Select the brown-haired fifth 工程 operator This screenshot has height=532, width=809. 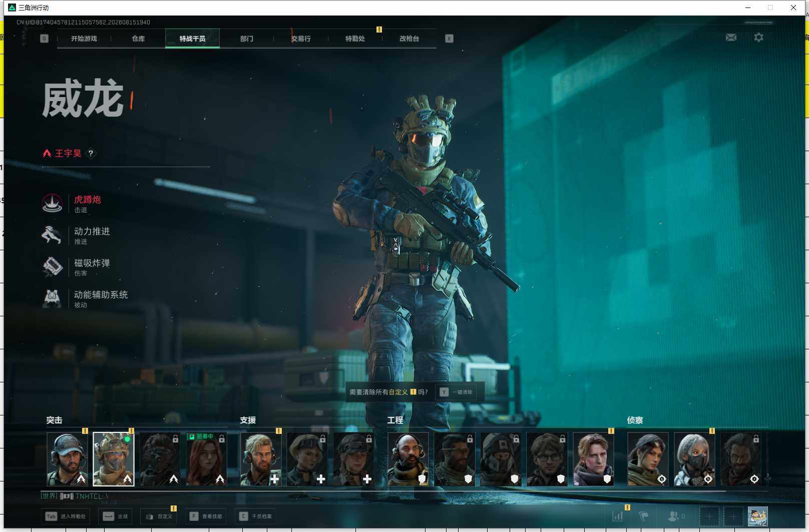coord(593,459)
